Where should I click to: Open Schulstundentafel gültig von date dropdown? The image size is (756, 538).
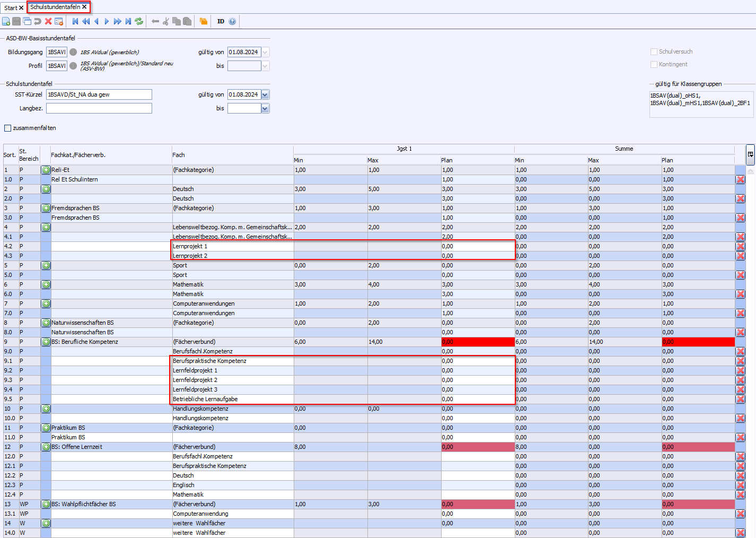coord(265,94)
